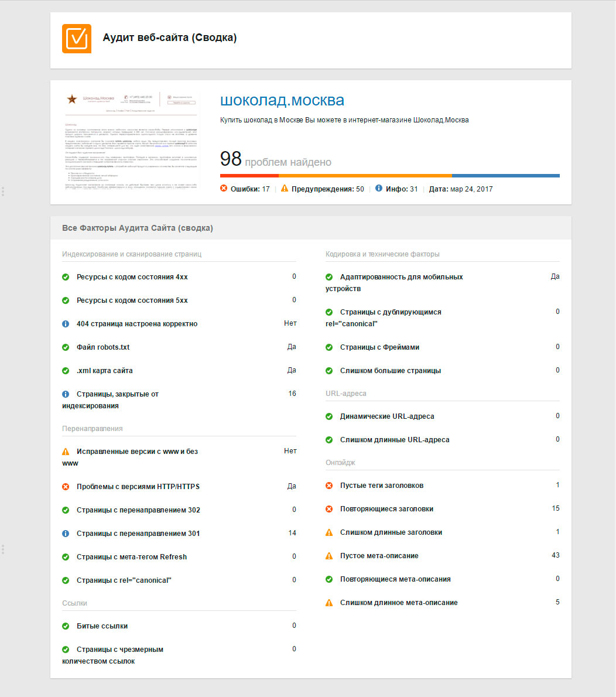Click green check next to Файл robots.txt
Viewport: 616px width, 697px height.
pyautogui.click(x=66, y=347)
